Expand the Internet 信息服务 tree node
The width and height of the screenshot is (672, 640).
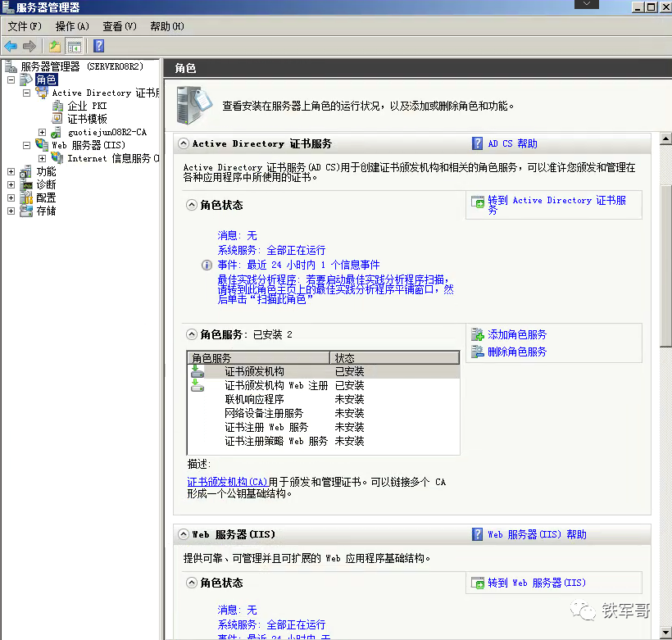pyautogui.click(x=42, y=159)
